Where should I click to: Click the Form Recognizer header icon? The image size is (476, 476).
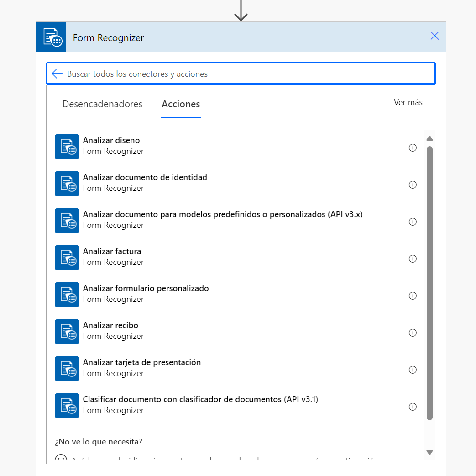pos(51,37)
